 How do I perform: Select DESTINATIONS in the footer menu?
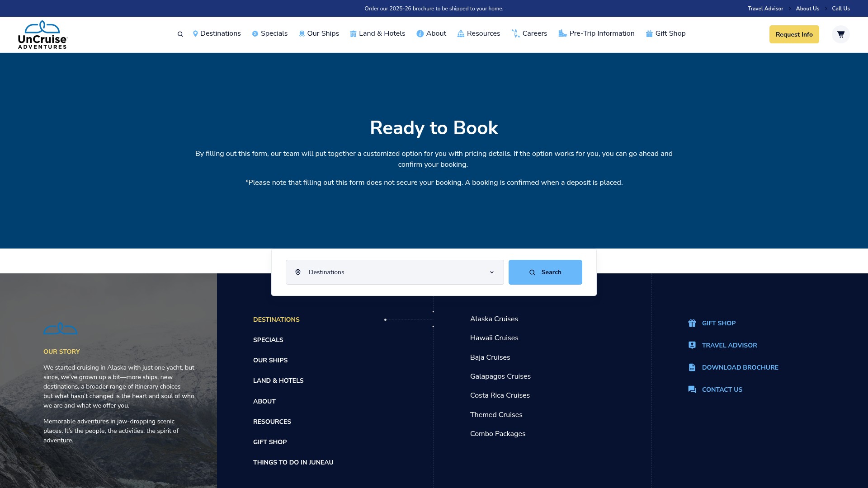[x=276, y=319]
